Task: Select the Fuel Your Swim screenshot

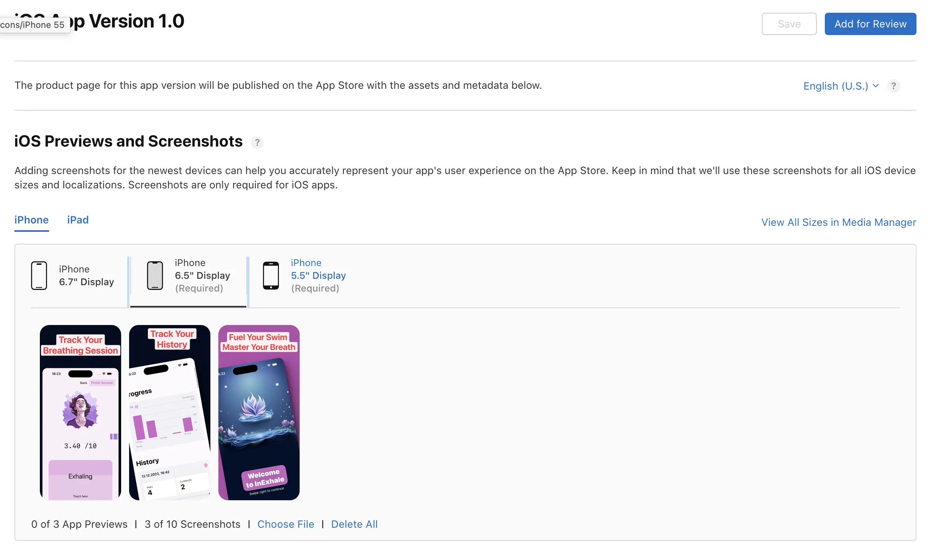Action: [259, 413]
